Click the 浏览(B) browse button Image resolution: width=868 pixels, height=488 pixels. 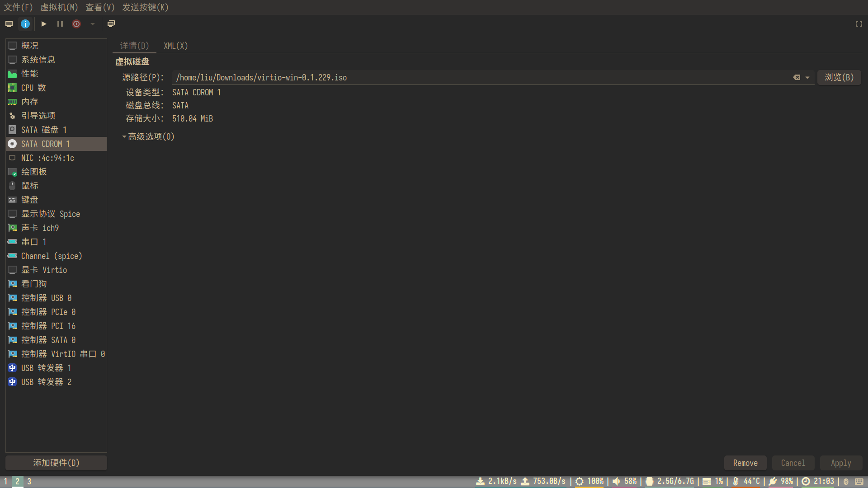[839, 78]
